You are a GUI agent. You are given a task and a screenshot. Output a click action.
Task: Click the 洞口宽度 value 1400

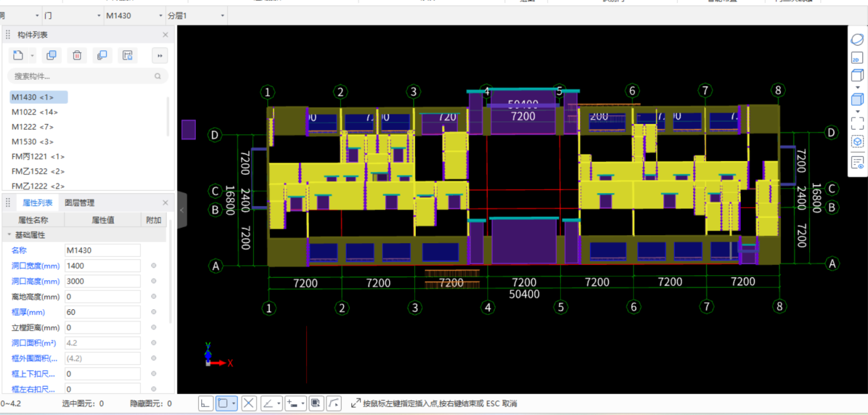click(103, 266)
